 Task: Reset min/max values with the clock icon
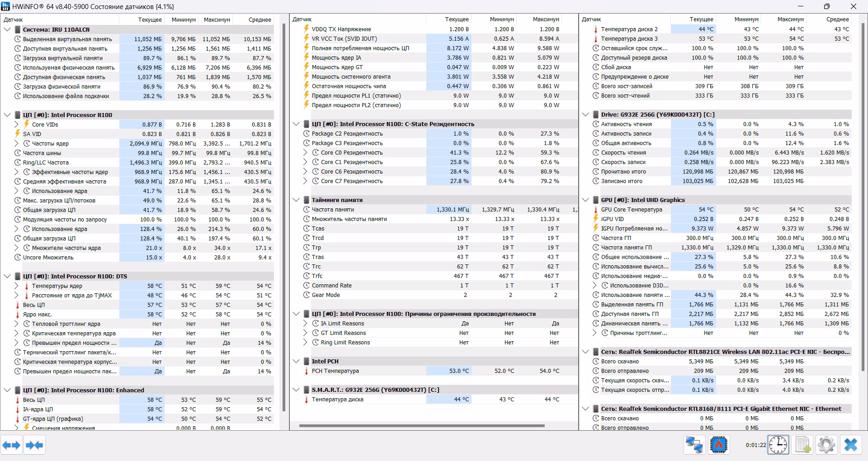click(x=778, y=445)
